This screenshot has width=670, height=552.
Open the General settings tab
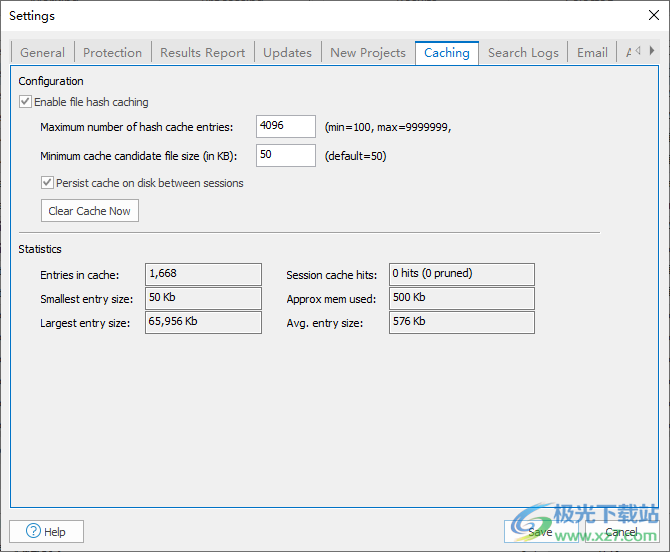(42, 53)
